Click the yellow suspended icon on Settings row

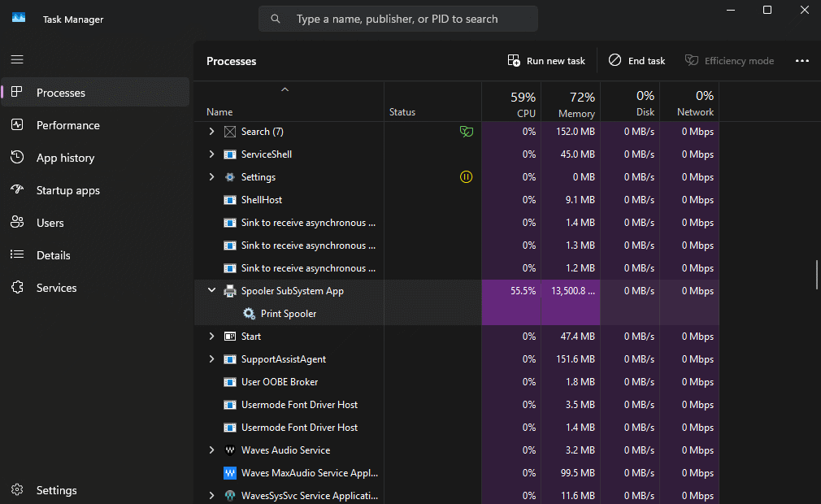click(x=466, y=177)
